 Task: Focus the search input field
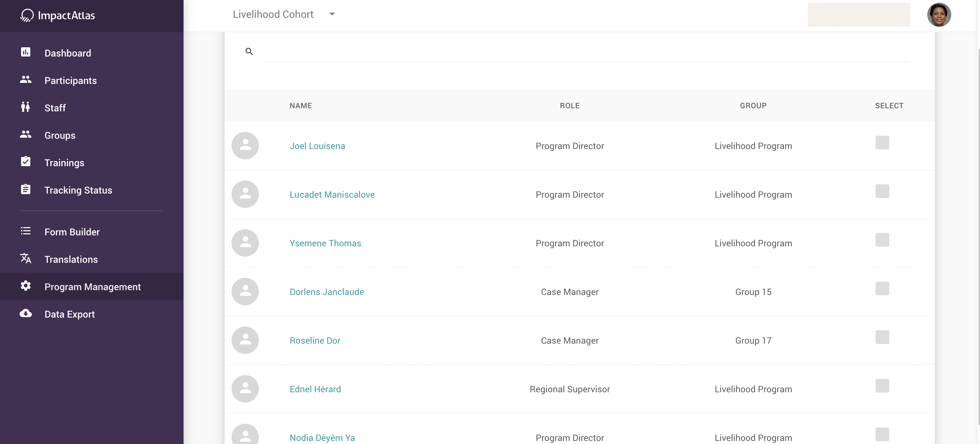click(586, 52)
